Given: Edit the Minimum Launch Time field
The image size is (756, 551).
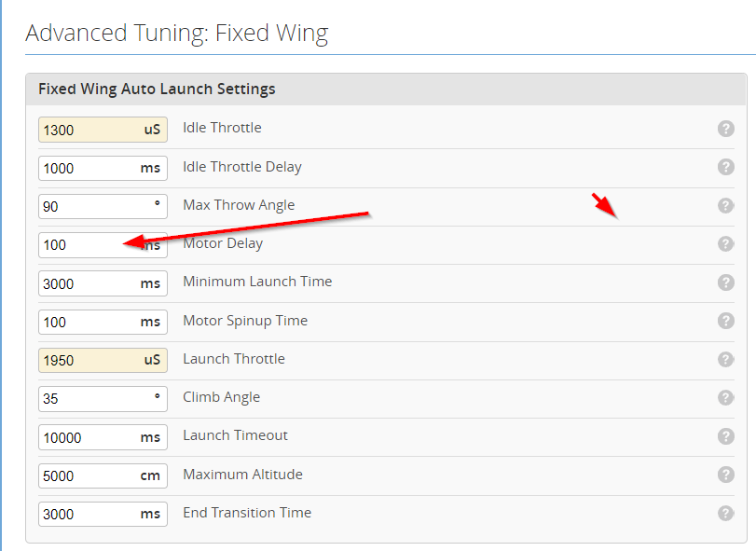Looking at the screenshot, I should (103, 283).
